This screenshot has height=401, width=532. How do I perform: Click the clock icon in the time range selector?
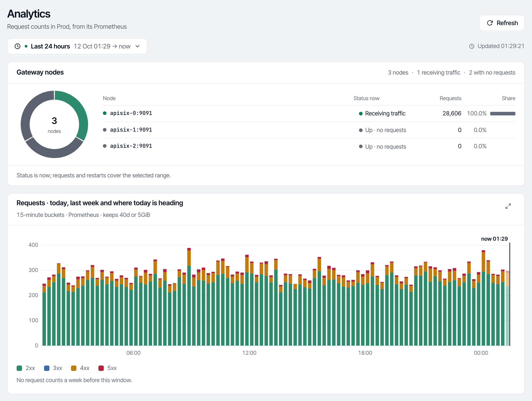pos(18,46)
